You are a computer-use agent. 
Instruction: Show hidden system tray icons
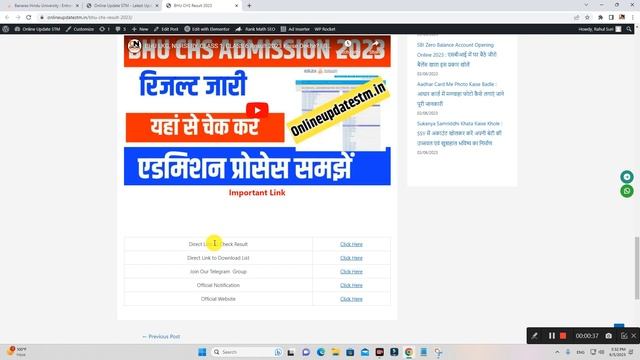[557, 352]
